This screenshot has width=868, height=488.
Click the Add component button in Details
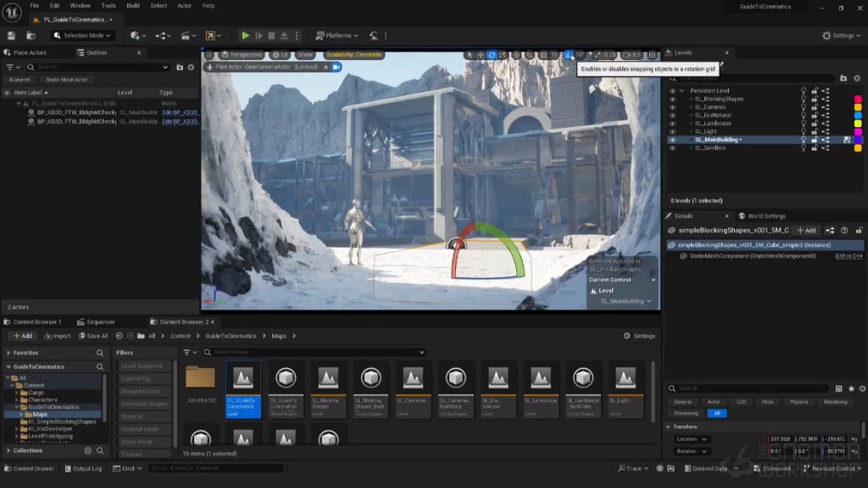click(807, 230)
